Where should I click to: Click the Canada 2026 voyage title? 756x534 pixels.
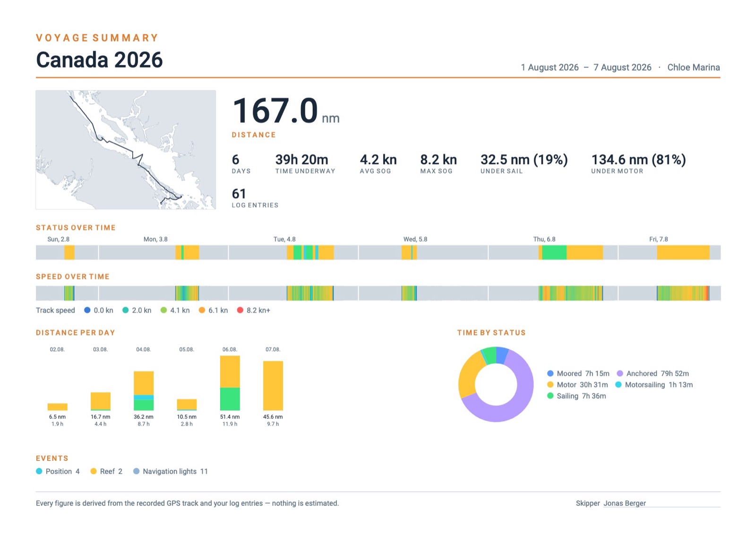[x=99, y=60]
